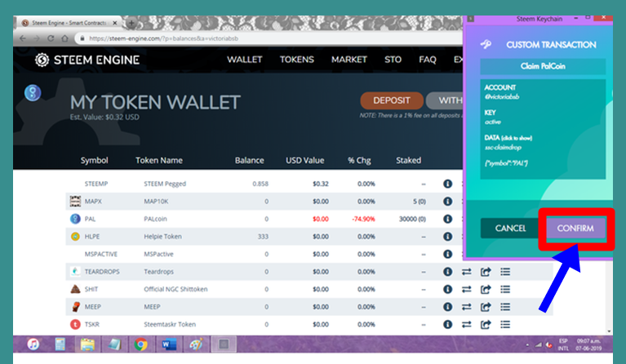Open token info for TEARDROPS row
The height and width of the screenshot is (364, 626).
(x=447, y=272)
